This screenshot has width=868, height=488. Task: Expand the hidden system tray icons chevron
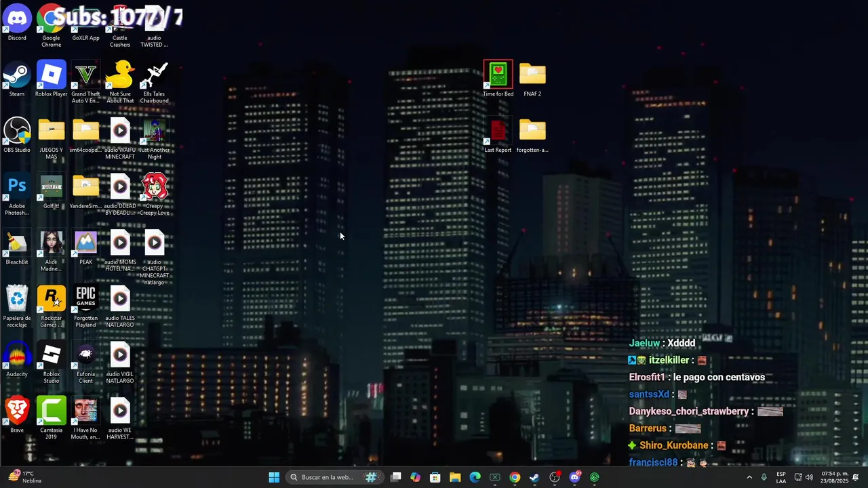coord(749,477)
